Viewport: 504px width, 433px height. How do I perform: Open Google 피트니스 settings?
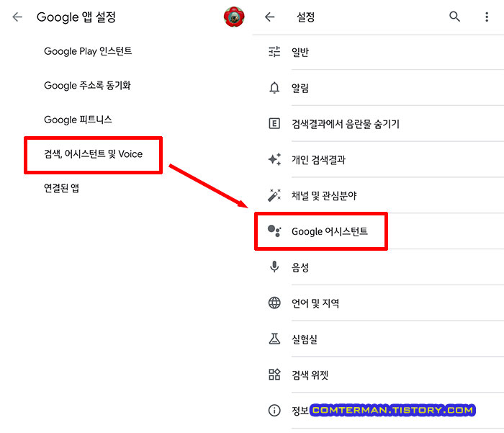[78, 120]
